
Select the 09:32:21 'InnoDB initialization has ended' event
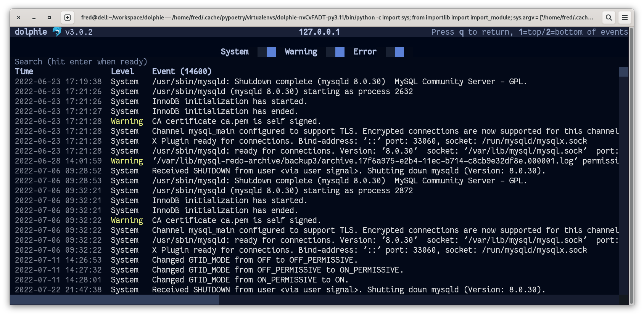(x=225, y=210)
